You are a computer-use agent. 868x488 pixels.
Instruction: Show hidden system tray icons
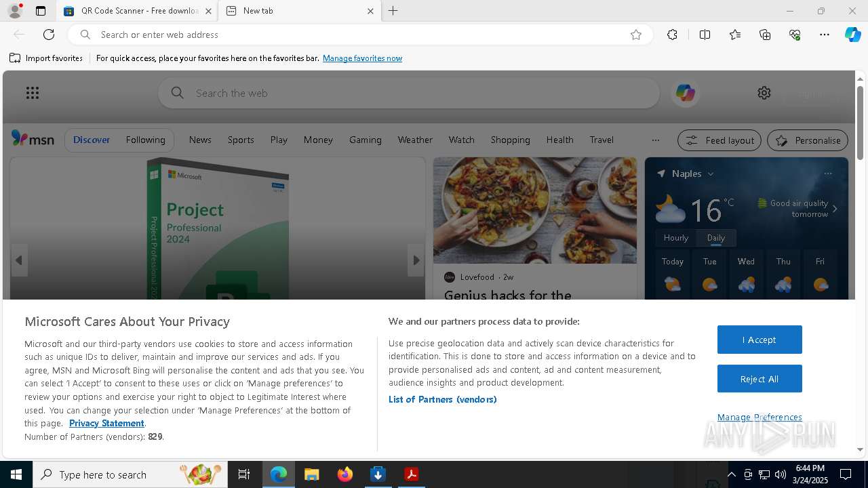(x=732, y=474)
